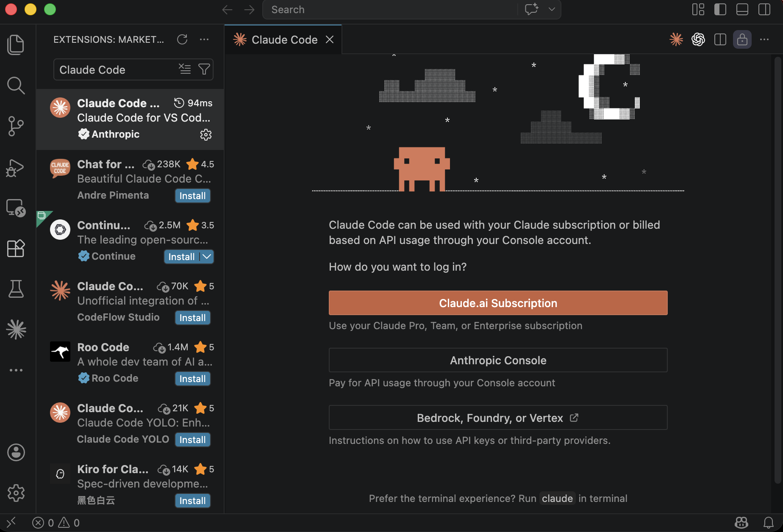Open the extensions filter menu
The height and width of the screenshot is (532, 783).
[204, 69]
